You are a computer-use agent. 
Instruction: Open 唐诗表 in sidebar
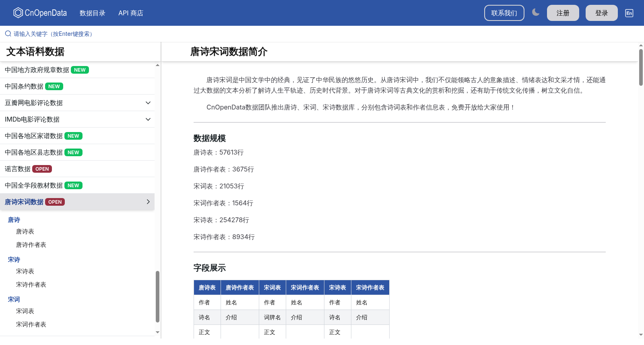tap(25, 231)
